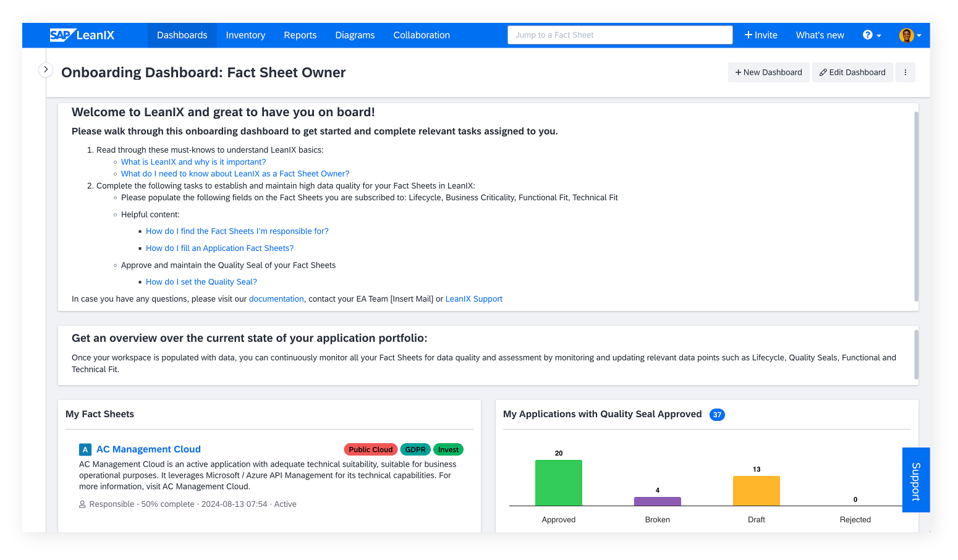Open the Support side tab

click(x=916, y=480)
